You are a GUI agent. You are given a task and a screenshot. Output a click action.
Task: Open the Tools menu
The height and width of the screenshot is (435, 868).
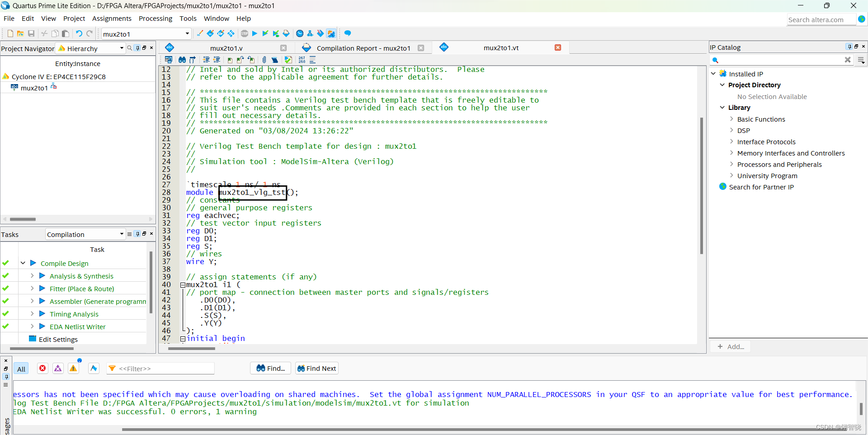(x=188, y=19)
